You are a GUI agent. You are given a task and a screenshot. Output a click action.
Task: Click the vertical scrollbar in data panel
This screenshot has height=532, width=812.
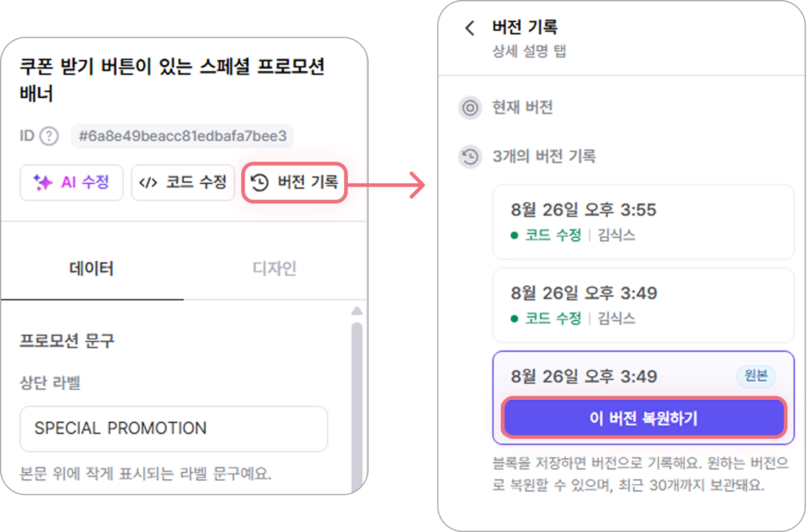point(357,407)
